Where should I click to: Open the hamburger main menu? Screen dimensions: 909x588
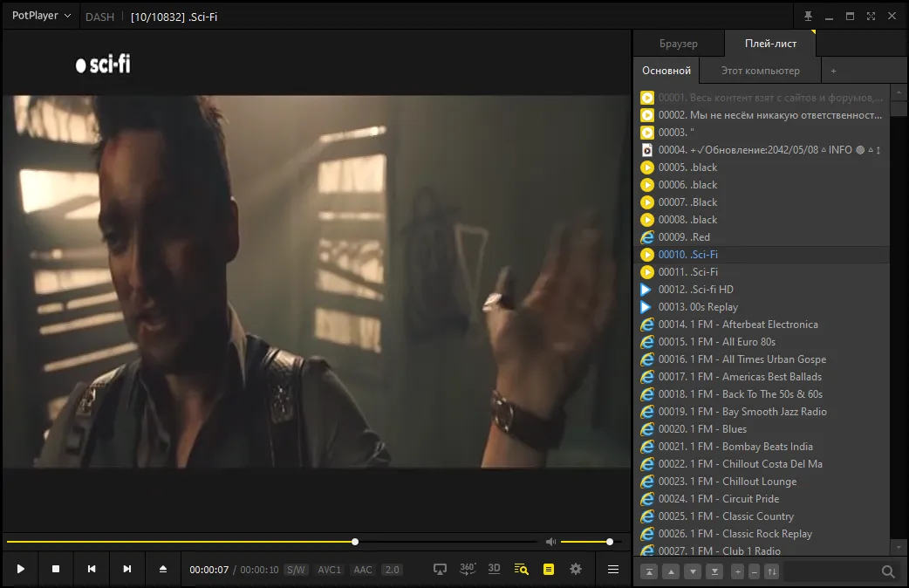(x=612, y=569)
